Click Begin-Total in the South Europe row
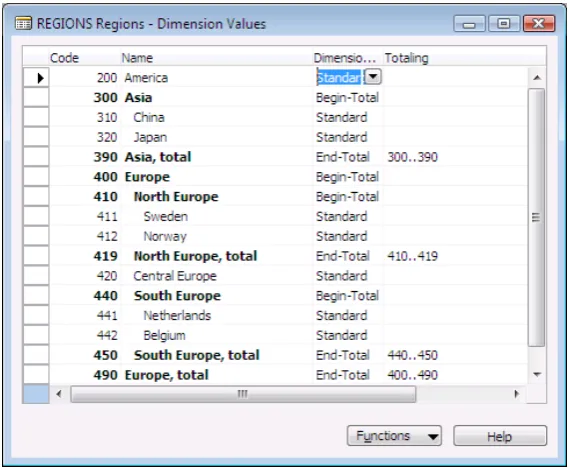 347,295
